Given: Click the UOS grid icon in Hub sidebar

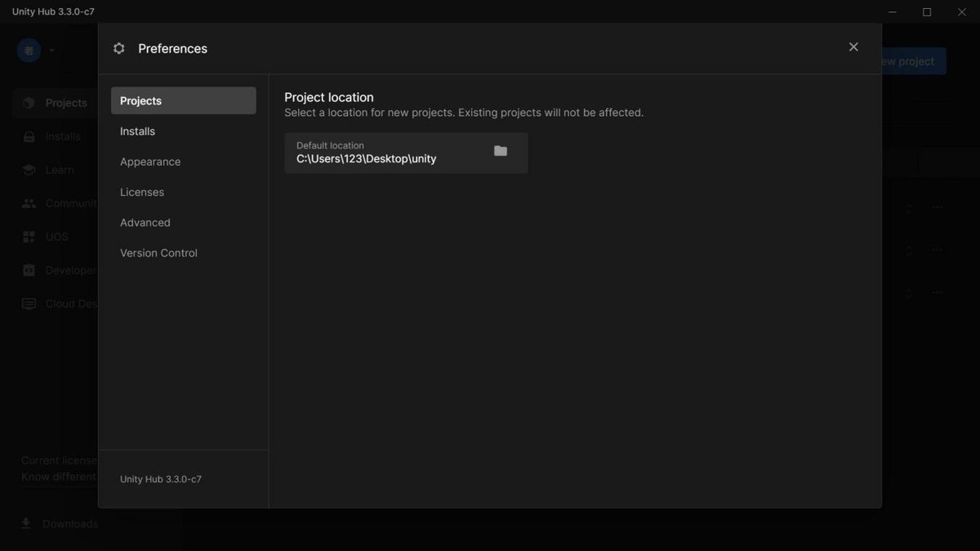Looking at the screenshot, I should click(x=29, y=237).
